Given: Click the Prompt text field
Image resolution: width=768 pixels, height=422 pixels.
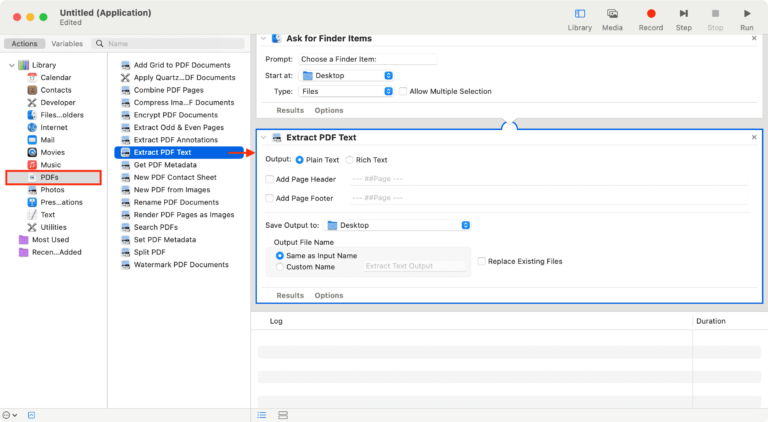Looking at the screenshot, I should tap(368, 59).
